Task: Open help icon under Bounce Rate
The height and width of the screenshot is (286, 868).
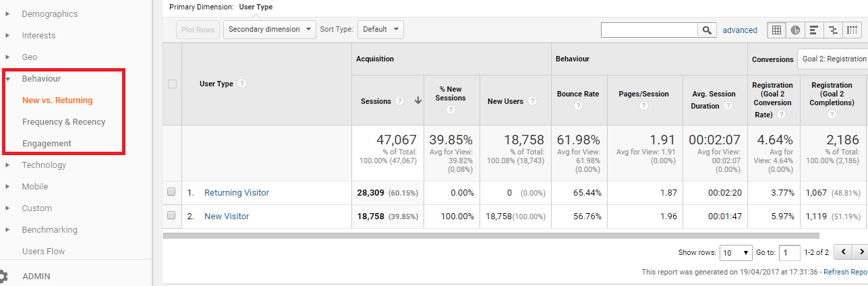Action: (x=577, y=106)
